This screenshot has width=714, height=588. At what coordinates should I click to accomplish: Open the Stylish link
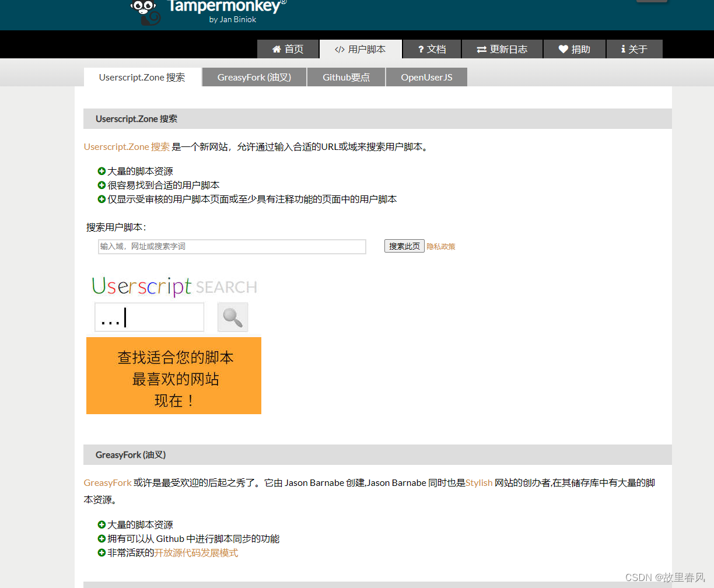479,483
